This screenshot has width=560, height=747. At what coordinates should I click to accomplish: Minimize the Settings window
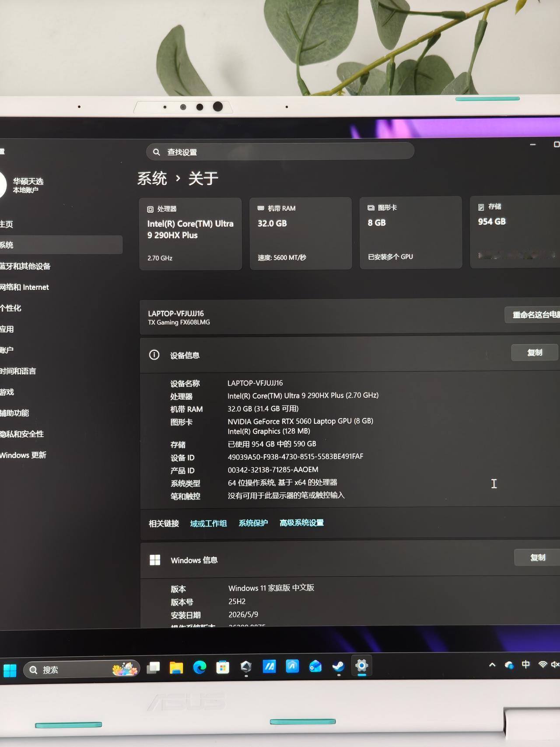533,144
